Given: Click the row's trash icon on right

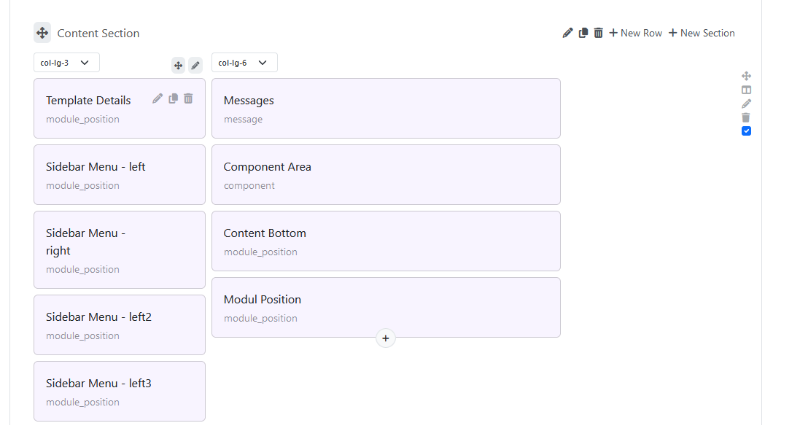Looking at the screenshot, I should tap(746, 117).
